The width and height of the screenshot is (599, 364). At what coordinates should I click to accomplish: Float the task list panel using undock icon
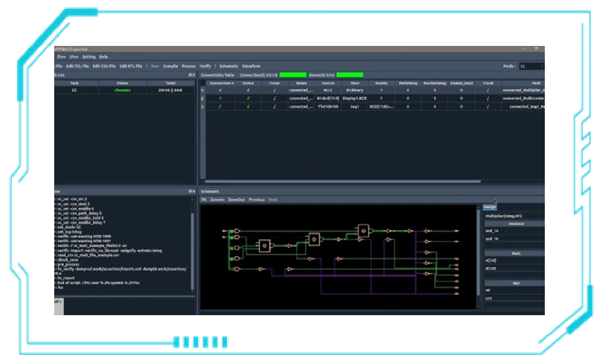click(x=190, y=75)
